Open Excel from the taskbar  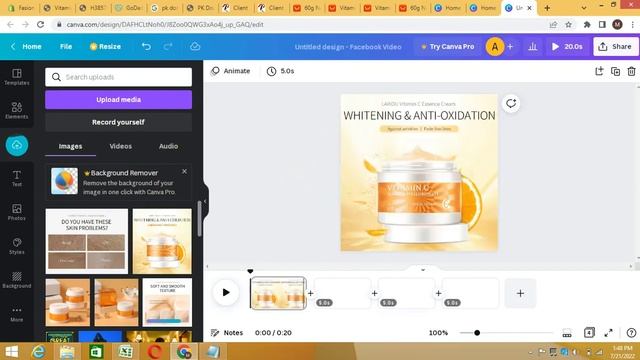tap(125, 351)
